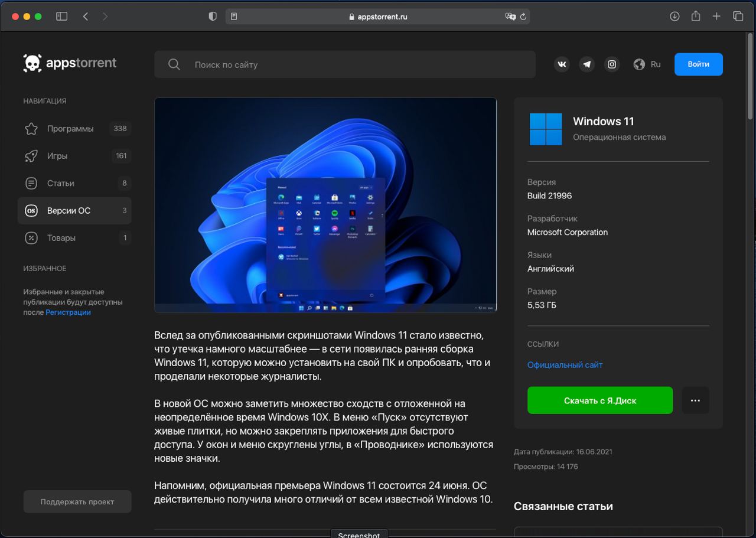756x538 pixels.
Task: Open the Ru language selector
Action: (x=647, y=64)
